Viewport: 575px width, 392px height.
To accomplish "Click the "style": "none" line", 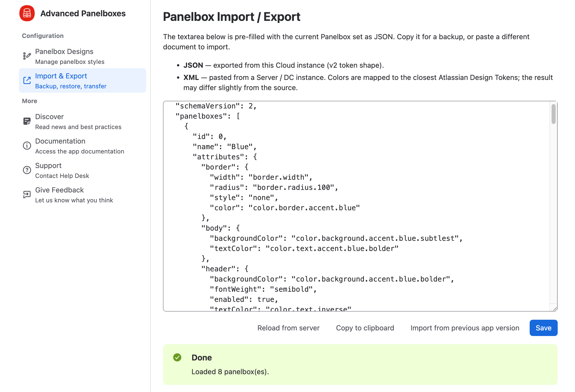I will 244,198.
